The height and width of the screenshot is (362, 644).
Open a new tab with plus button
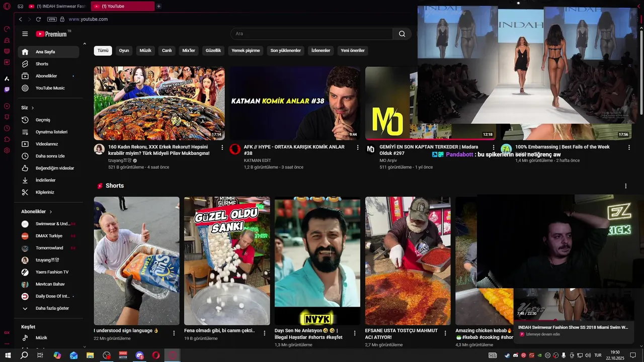click(x=159, y=6)
